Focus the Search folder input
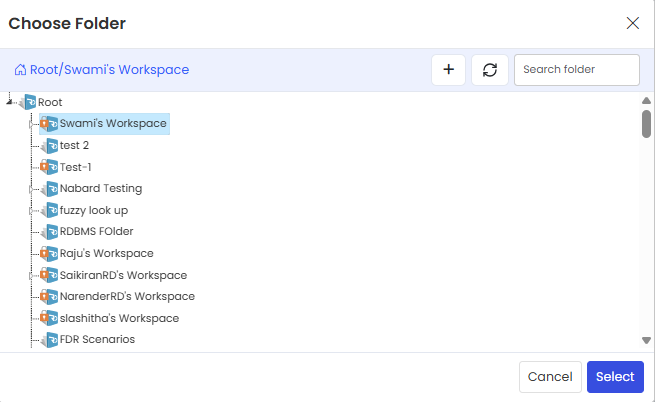655x402 pixels. coord(576,70)
